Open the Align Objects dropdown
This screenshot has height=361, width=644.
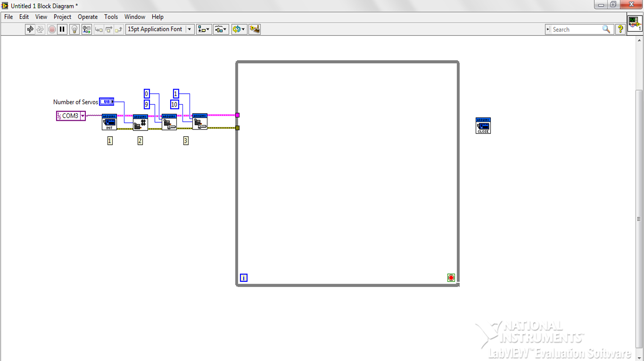[x=204, y=29]
